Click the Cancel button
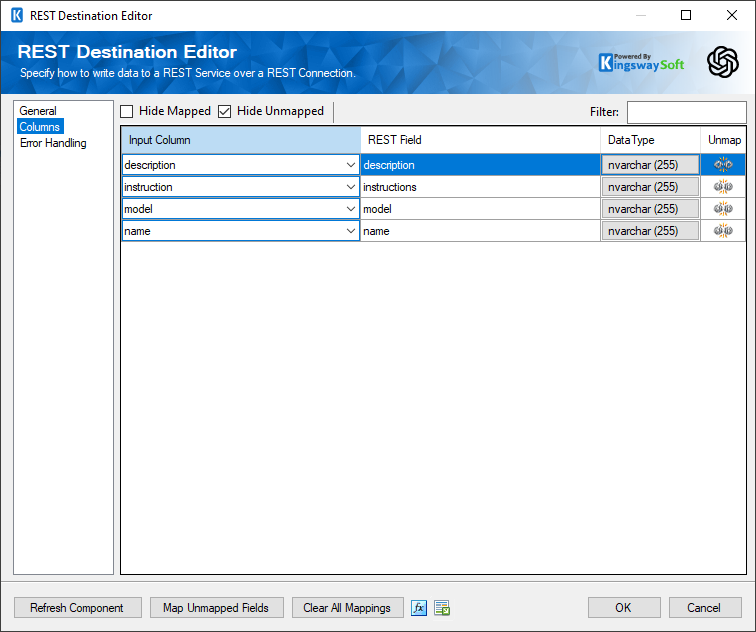The image size is (756, 632). point(704,608)
